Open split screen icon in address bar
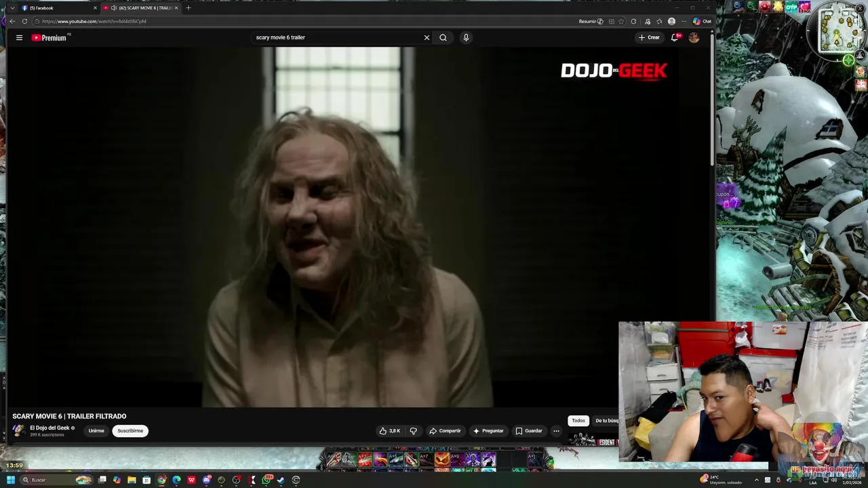The image size is (868, 488). 611,21
